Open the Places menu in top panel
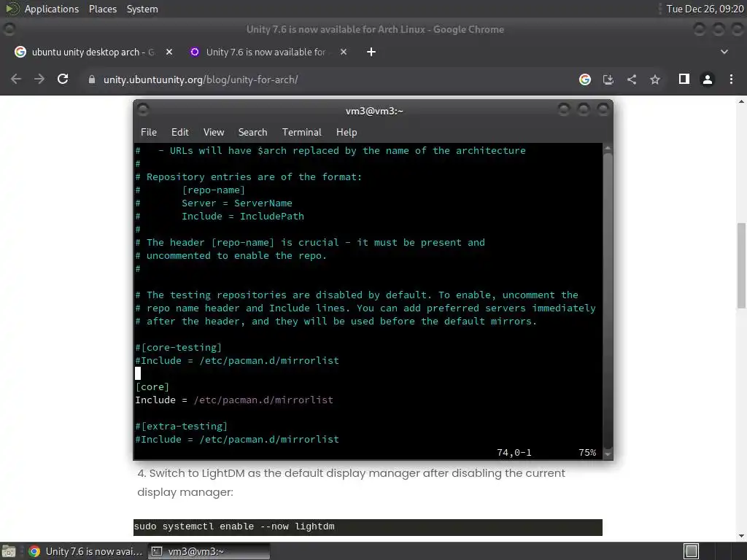Viewport: 747px width, 560px height. coord(103,9)
